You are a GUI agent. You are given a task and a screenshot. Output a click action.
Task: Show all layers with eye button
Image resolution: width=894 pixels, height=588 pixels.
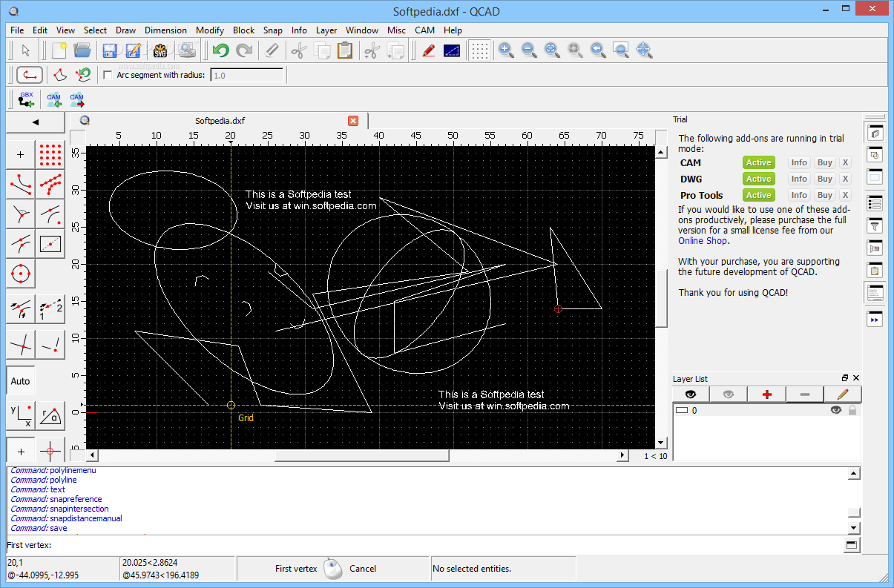(x=691, y=394)
